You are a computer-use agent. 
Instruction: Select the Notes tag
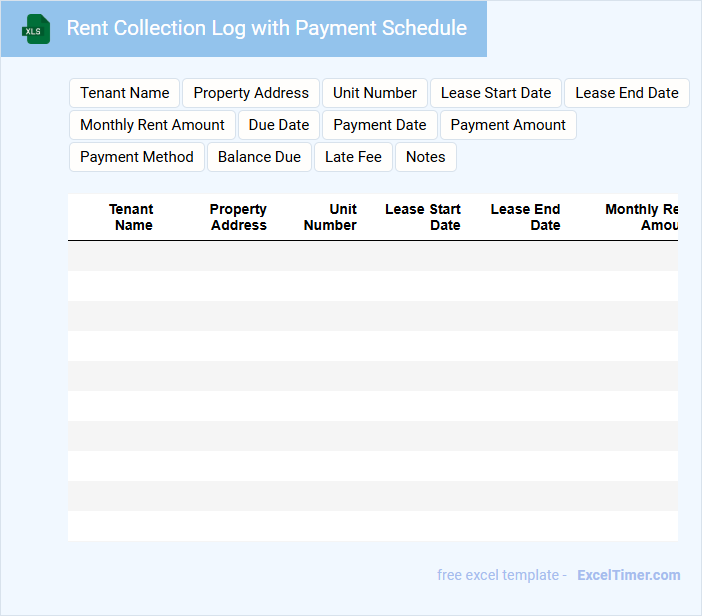(x=426, y=157)
